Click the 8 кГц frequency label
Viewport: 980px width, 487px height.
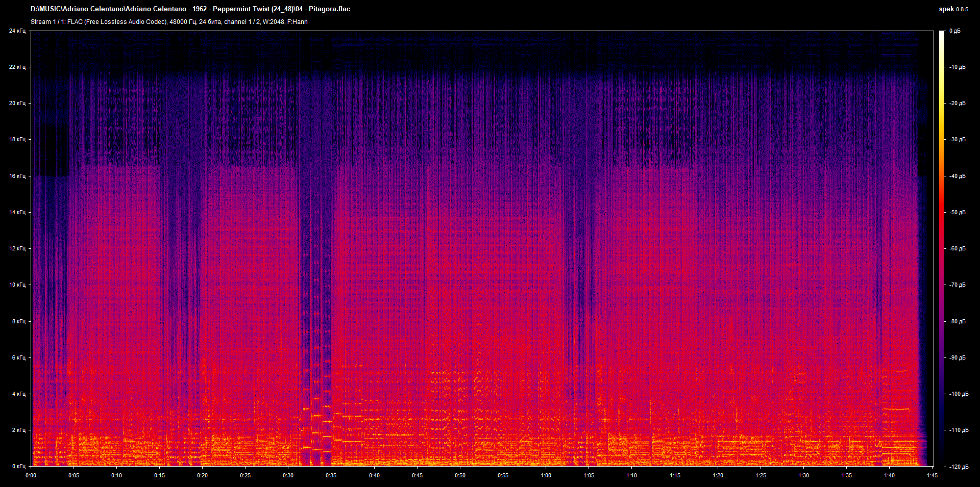19,321
